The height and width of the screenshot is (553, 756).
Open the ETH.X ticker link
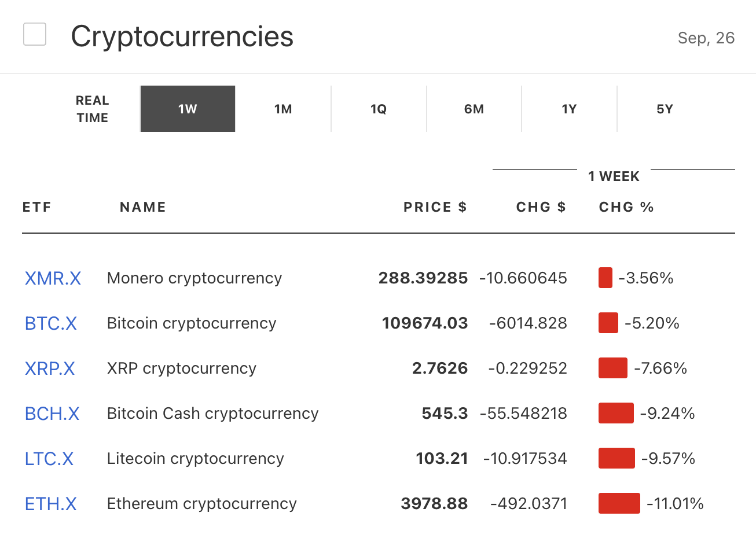click(x=51, y=504)
